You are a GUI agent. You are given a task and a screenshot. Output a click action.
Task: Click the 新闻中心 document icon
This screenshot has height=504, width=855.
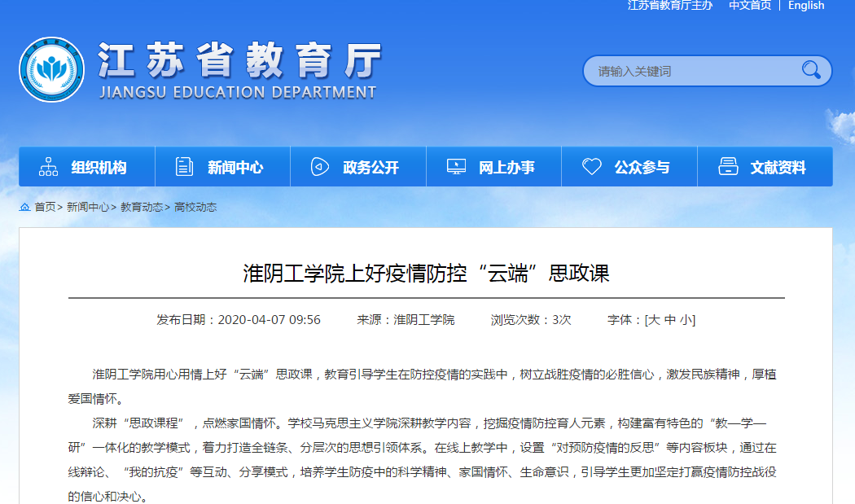pyautogui.click(x=185, y=167)
